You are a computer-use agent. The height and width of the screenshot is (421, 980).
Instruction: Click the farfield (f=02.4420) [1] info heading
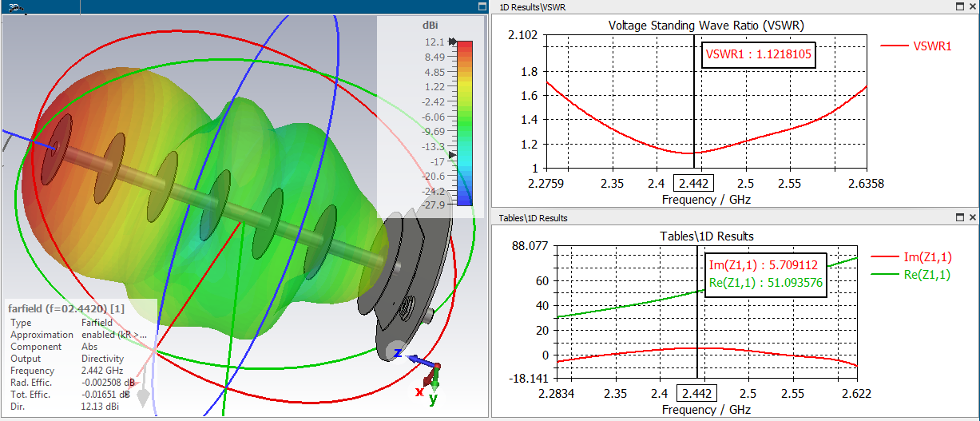[x=66, y=308]
